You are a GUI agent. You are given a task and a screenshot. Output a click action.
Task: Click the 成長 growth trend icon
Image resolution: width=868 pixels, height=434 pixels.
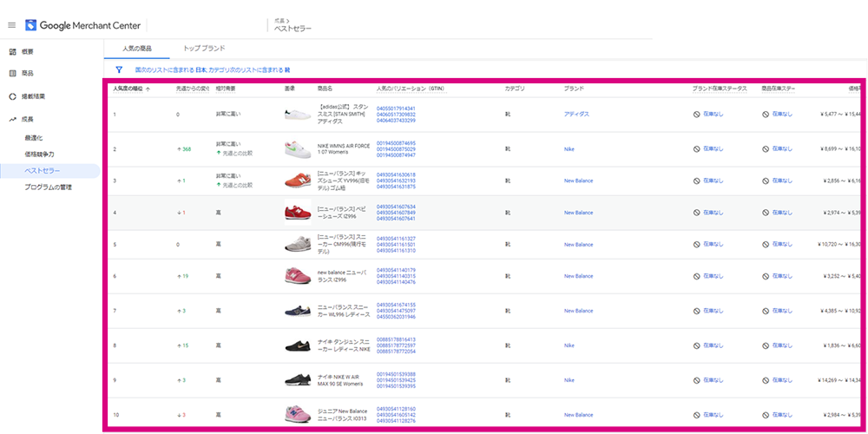[x=12, y=119]
